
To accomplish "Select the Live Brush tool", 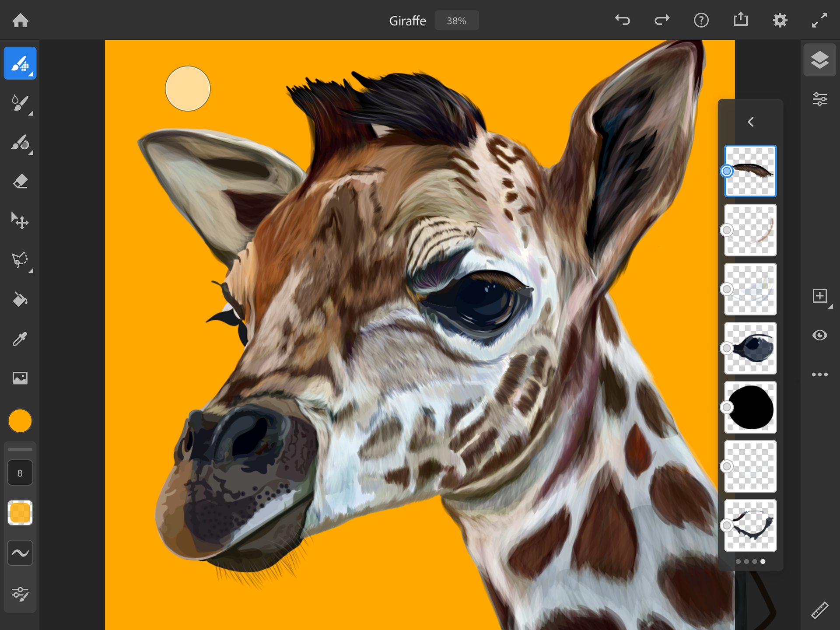I will click(20, 103).
